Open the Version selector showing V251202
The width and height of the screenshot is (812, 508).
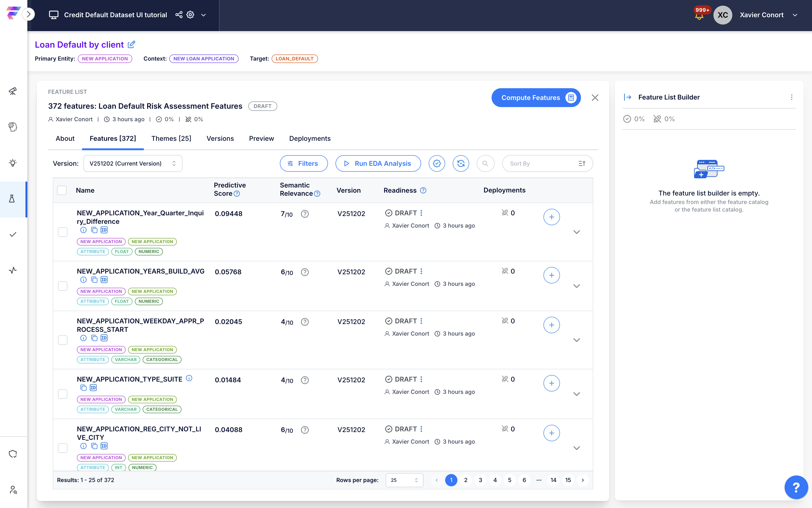(133, 163)
